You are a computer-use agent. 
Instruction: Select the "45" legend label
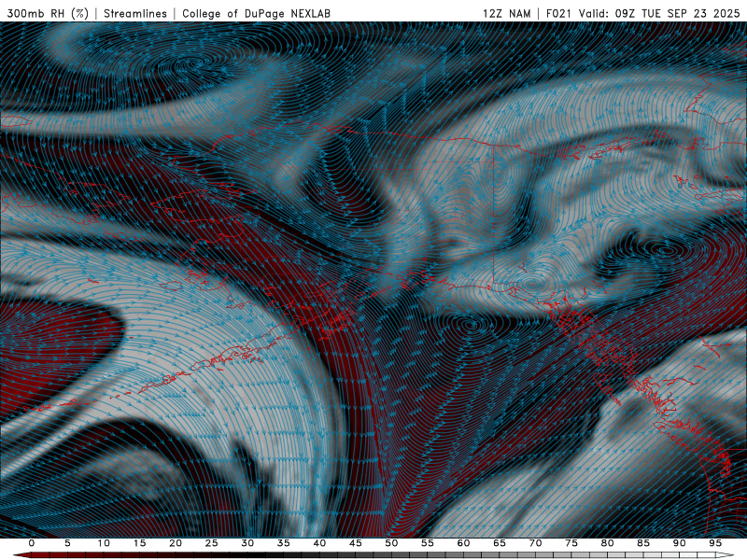tap(356, 543)
